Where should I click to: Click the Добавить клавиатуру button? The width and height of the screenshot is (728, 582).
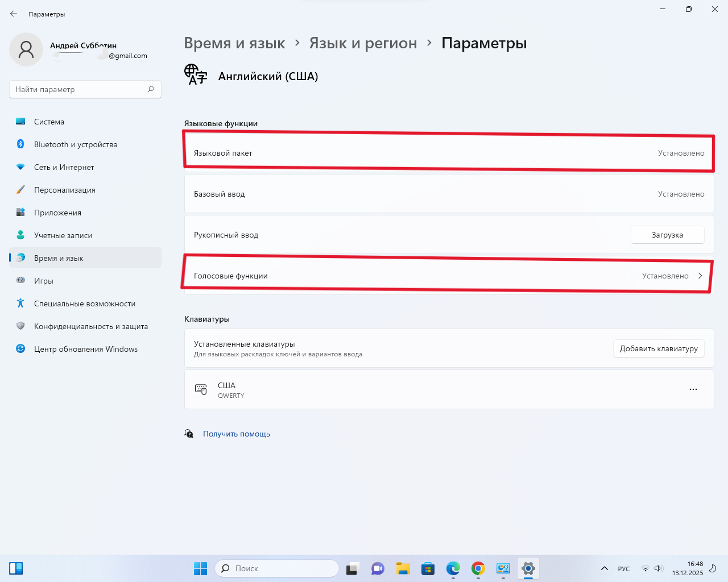[x=659, y=348]
